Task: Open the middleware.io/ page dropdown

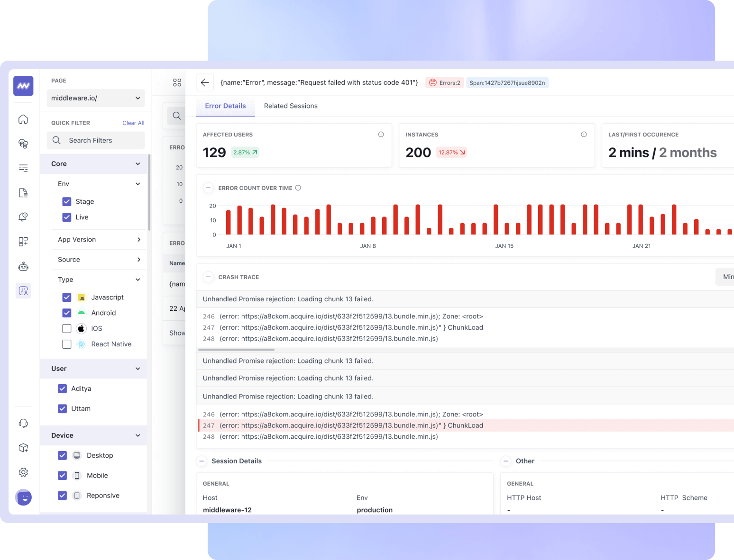Action: (96, 98)
